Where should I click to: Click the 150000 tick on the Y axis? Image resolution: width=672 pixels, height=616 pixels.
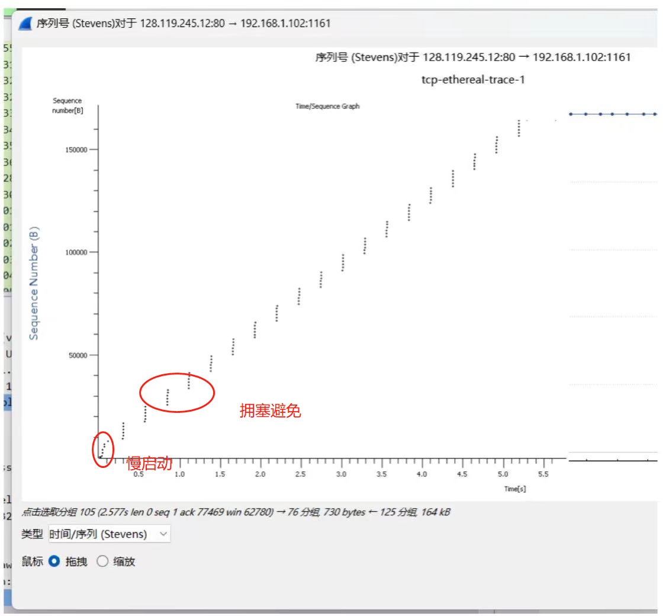76,150
